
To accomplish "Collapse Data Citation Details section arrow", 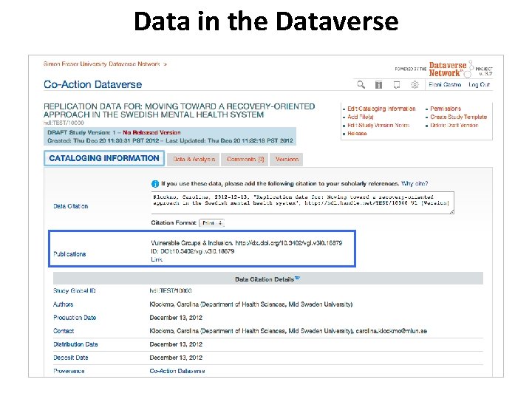I will pos(298,279).
